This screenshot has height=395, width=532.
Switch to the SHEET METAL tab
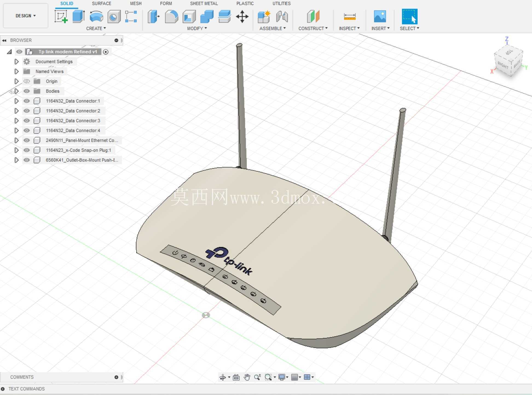point(204,4)
